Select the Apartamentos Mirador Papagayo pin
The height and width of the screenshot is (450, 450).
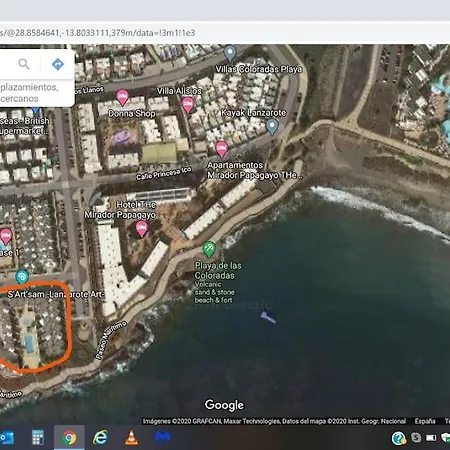pyautogui.click(x=222, y=149)
